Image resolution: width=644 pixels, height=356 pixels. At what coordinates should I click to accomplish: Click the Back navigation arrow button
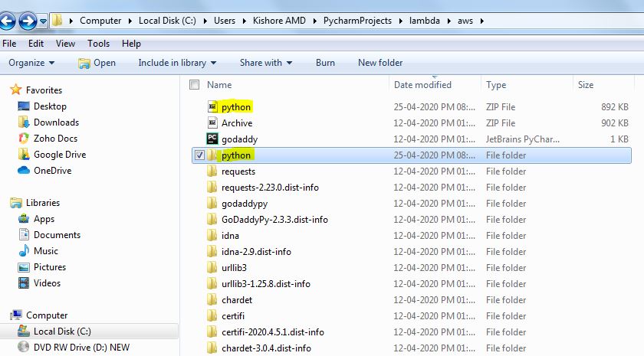pyautogui.click(x=11, y=20)
